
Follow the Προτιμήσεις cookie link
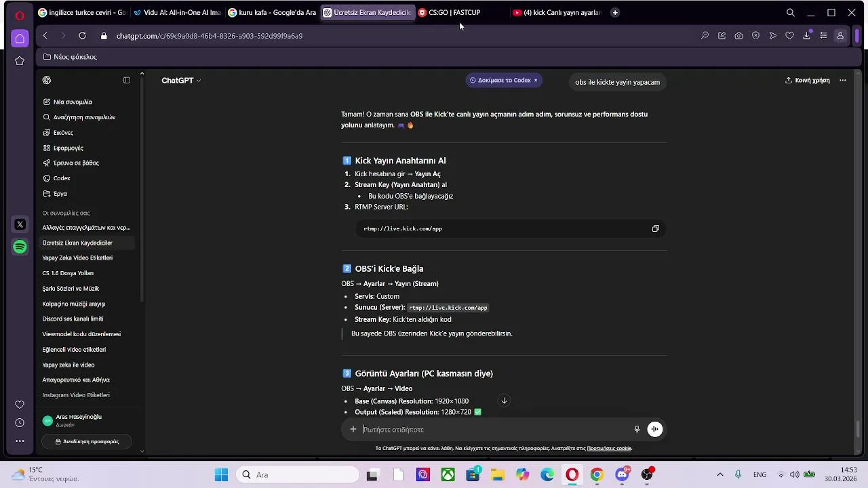[x=609, y=449]
